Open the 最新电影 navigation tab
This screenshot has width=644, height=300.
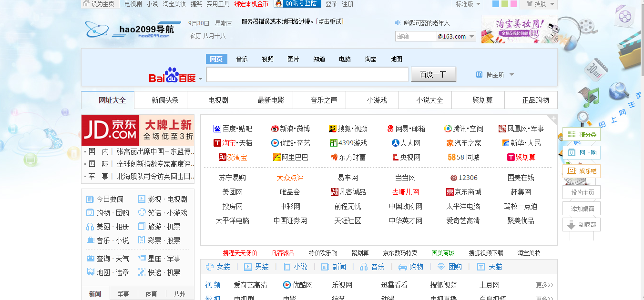[271, 100]
